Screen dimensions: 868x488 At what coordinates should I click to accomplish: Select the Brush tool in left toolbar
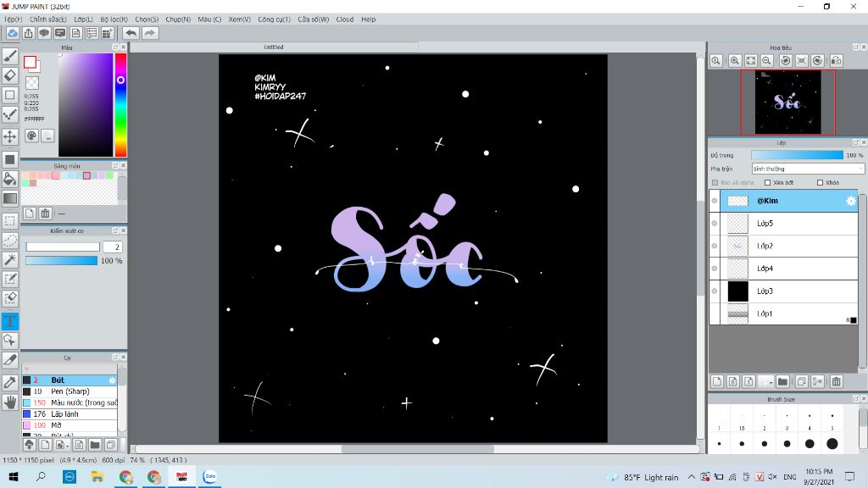[10, 55]
